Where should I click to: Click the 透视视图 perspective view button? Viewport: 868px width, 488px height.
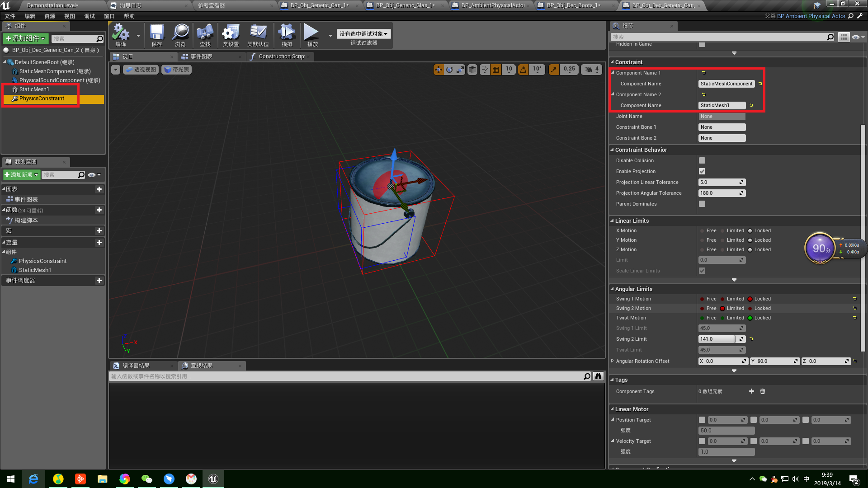[141, 70]
